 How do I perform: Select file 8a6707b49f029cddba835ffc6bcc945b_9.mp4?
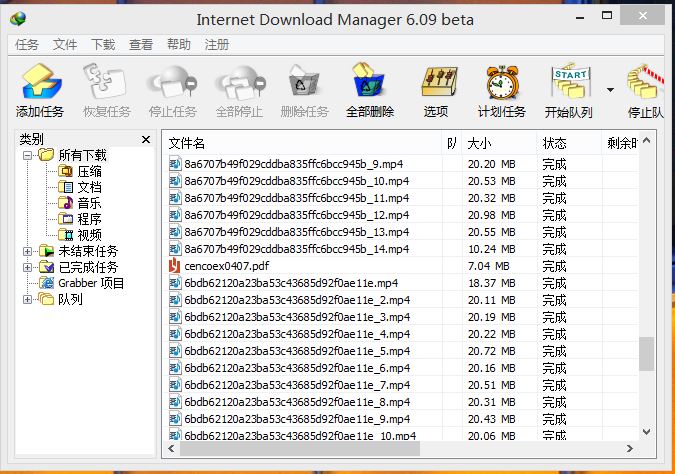(294, 164)
